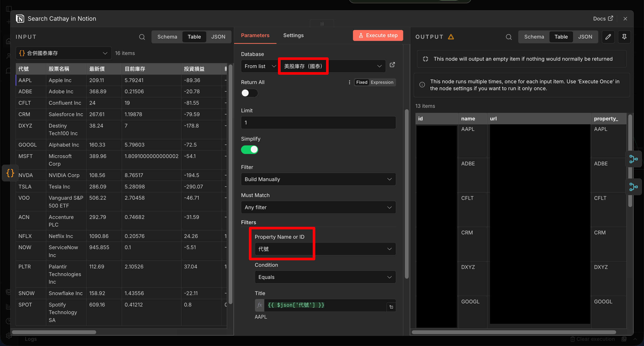Click into the Limit input field
This screenshot has height=346, width=644.
[318, 123]
